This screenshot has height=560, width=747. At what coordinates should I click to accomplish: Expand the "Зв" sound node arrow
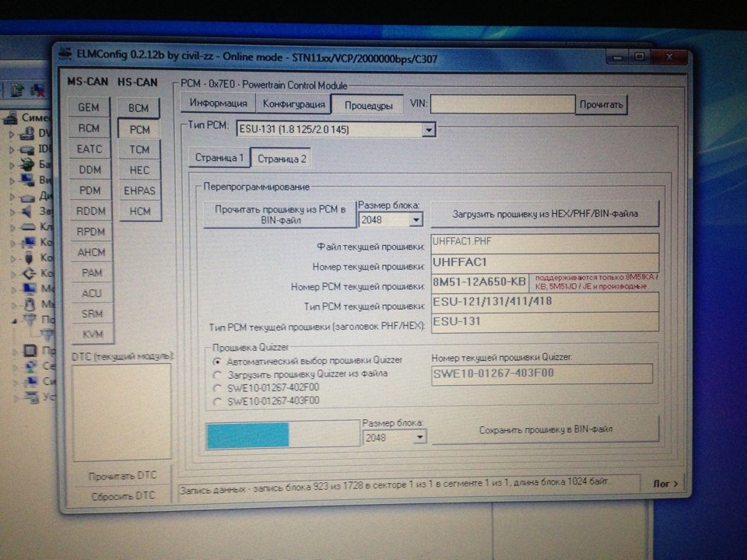[x=12, y=212]
